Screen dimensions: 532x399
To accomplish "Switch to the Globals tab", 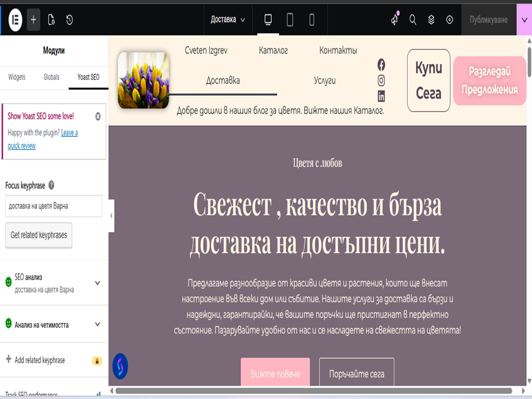I will click(x=52, y=77).
